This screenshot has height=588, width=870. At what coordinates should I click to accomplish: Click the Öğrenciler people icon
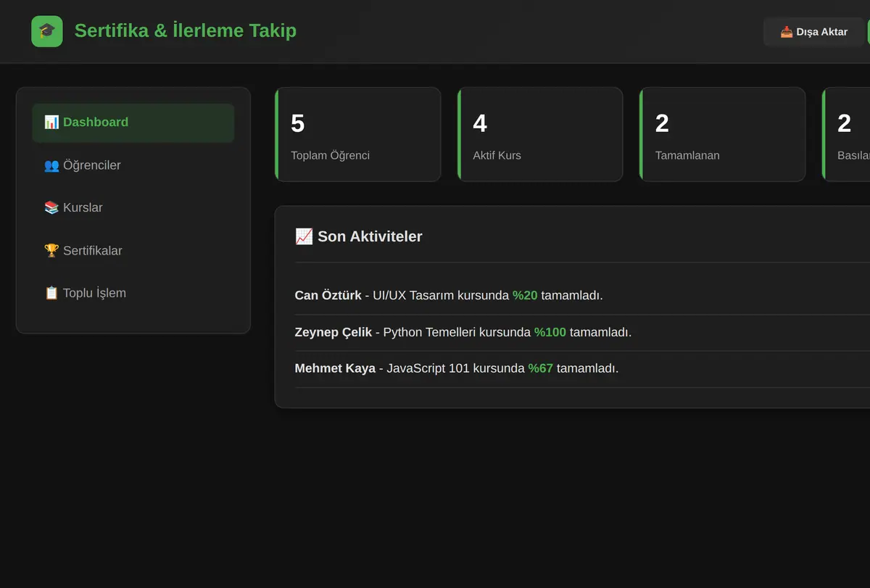click(51, 165)
